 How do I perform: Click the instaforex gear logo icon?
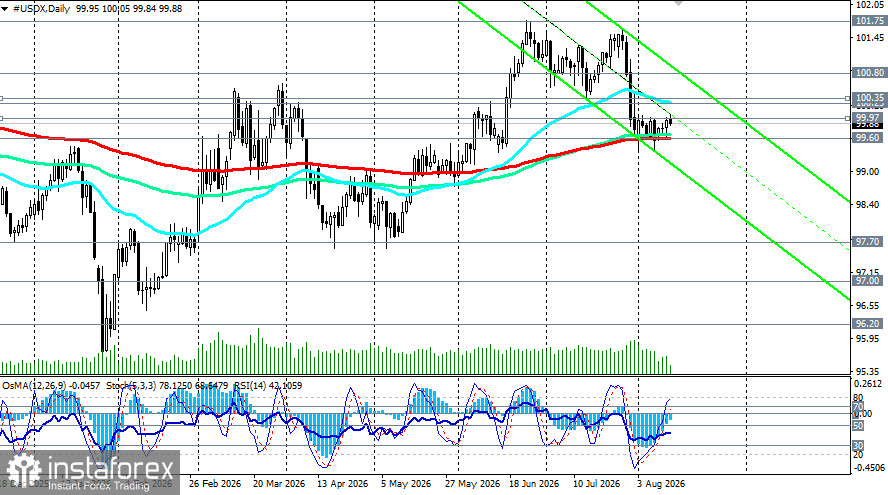coord(24,471)
